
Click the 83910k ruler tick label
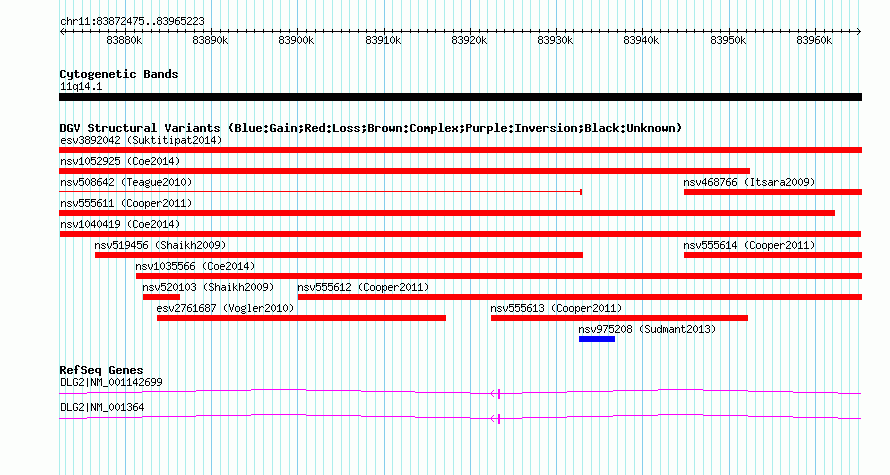[x=383, y=41]
